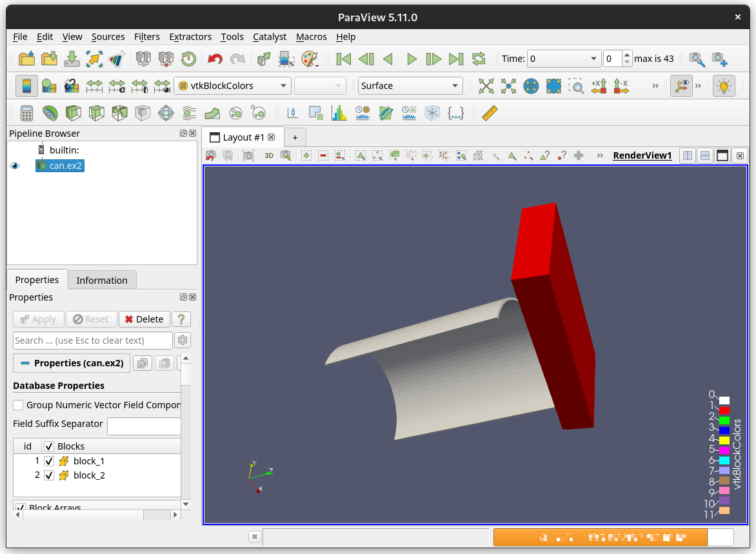756x554 pixels.
Task: Toggle color legend visibility
Action: pos(26,86)
